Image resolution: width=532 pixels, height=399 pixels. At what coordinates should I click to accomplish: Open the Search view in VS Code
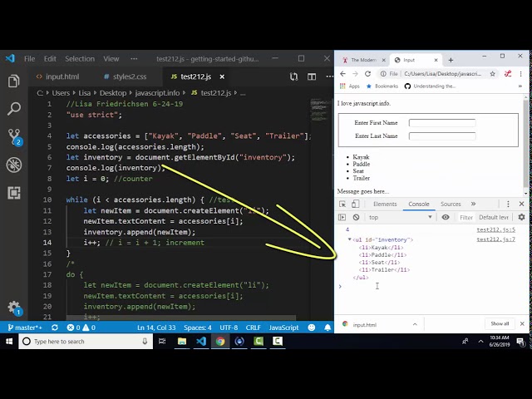pos(14,109)
